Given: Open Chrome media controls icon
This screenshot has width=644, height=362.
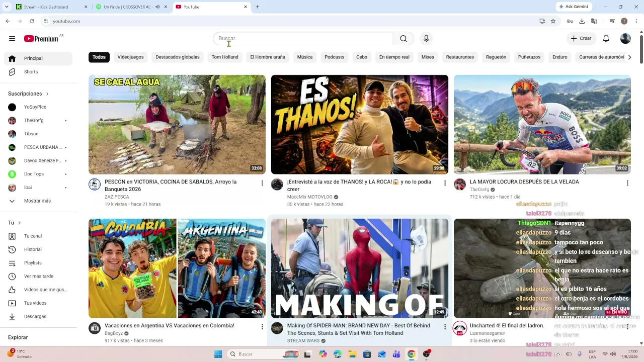Looking at the screenshot, I should [612, 21].
